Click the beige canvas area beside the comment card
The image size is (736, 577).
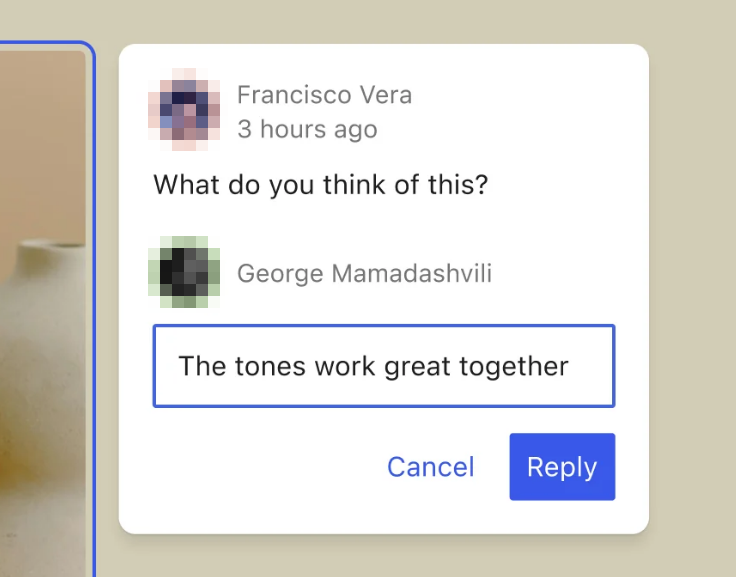click(x=690, y=300)
